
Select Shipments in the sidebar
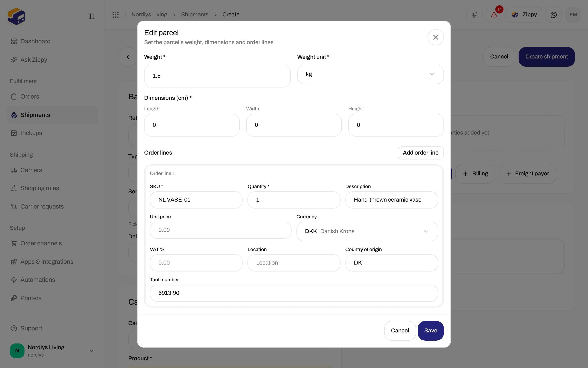(52, 115)
